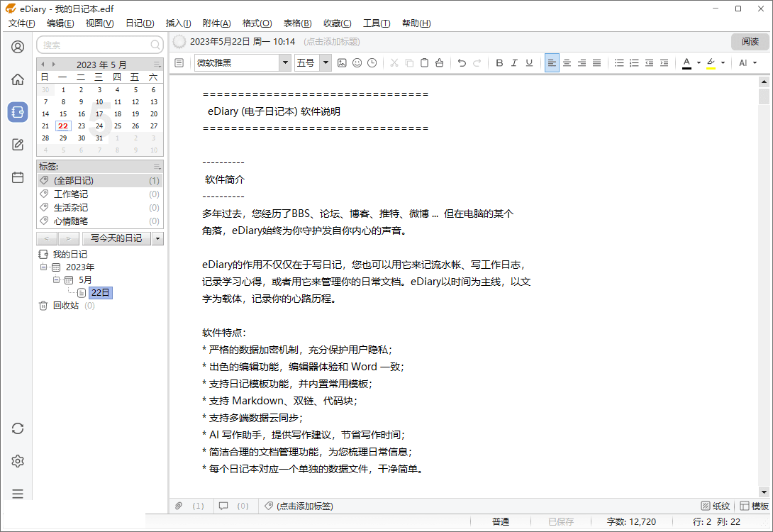Image resolution: width=773 pixels, height=532 pixels.
Task: Toggle italic formatting
Action: pyautogui.click(x=513, y=62)
